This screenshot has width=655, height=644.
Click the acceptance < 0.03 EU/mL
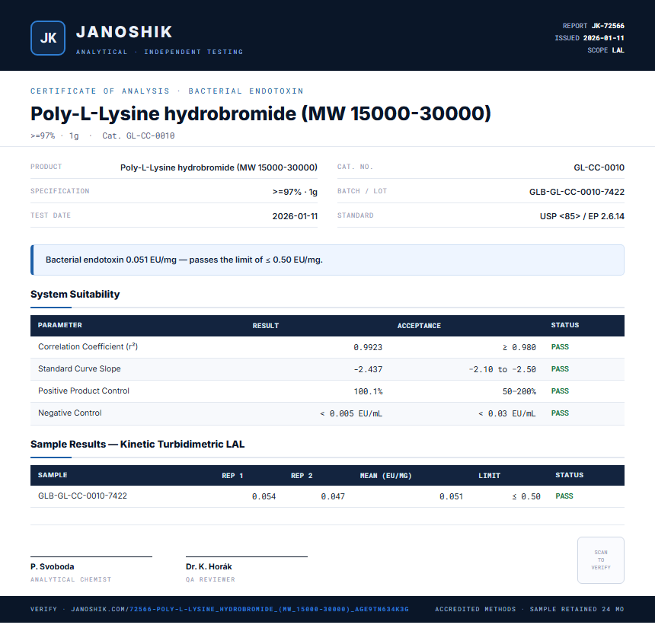point(506,413)
